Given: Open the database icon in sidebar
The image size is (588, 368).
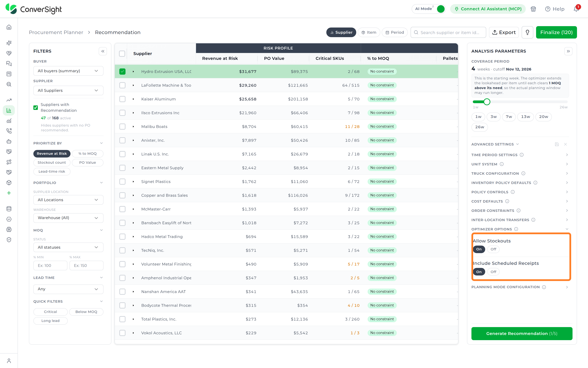Looking at the screenshot, I should coord(9,209).
